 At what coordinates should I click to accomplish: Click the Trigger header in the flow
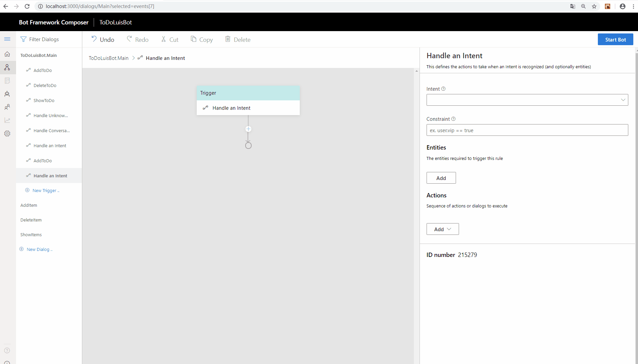click(x=248, y=93)
